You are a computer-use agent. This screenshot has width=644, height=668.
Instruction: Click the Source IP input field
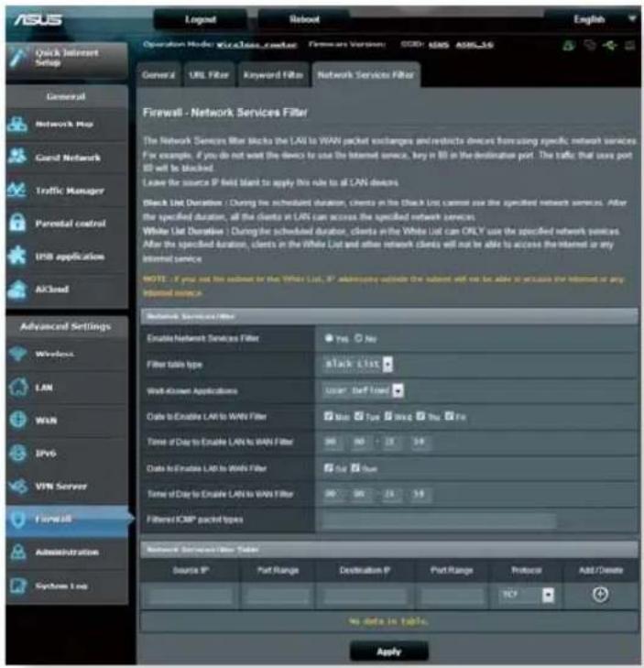191,595
